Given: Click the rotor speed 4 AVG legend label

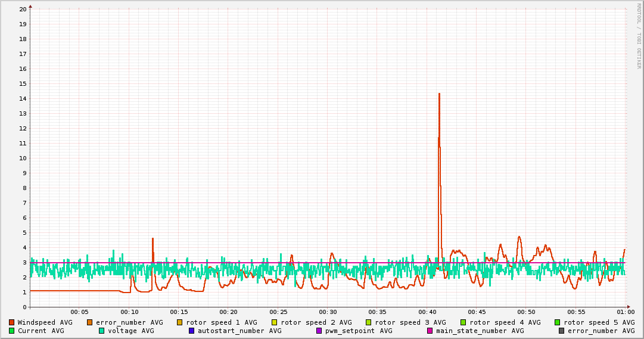Looking at the screenshot, I should pos(505,322).
